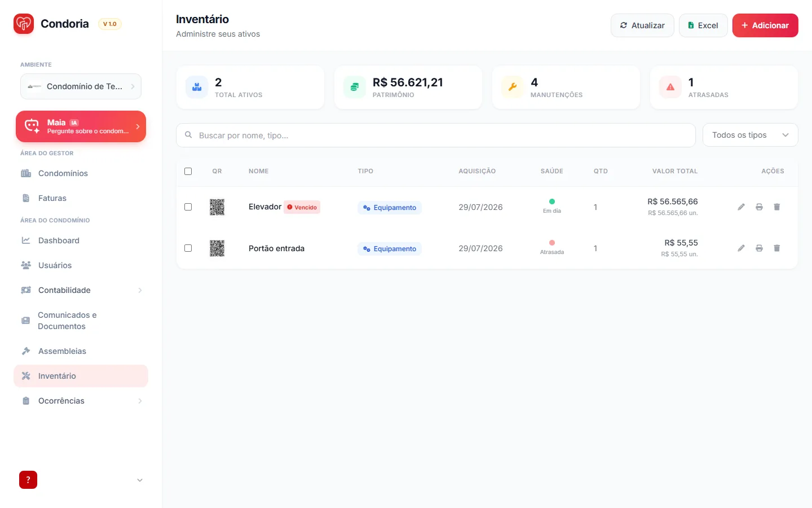The height and width of the screenshot is (508, 812).
Task: Click the Equipamento tag for Portão entrada
Action: click(390, 249)
